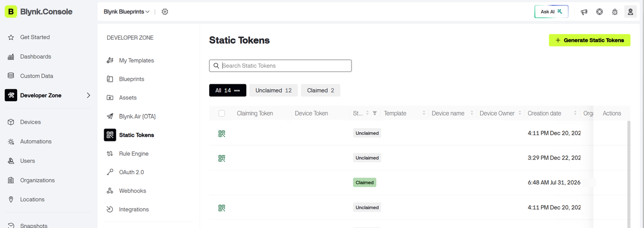The image size is (644, 228).
Task: Go to Organizations in the sidebar
Action: point(38,180)
